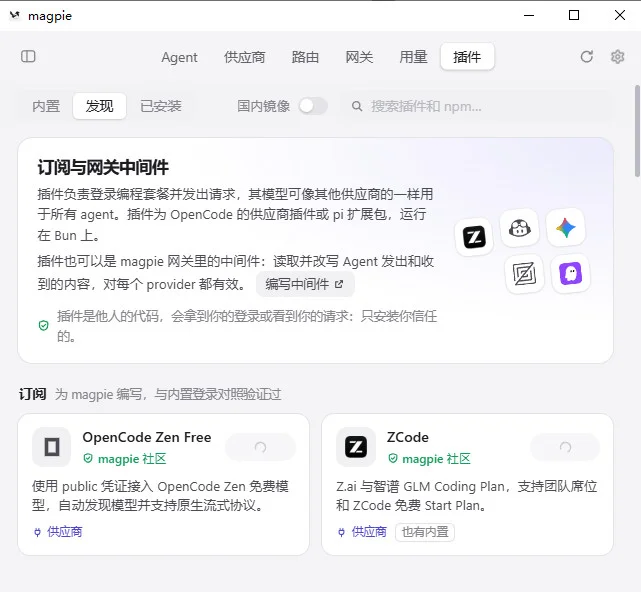Click the vertical scrollbar on the right

(637, 131)
